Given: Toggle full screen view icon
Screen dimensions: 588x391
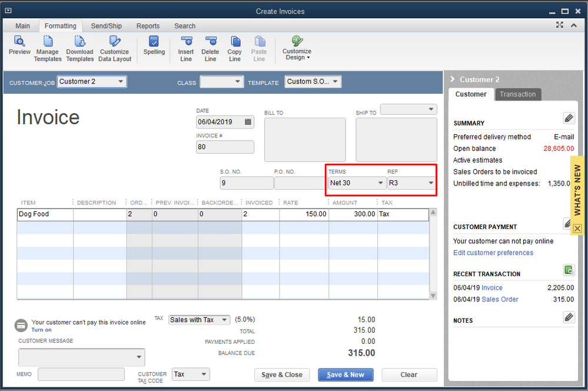Looking at the screenshot, I should 560,25.
